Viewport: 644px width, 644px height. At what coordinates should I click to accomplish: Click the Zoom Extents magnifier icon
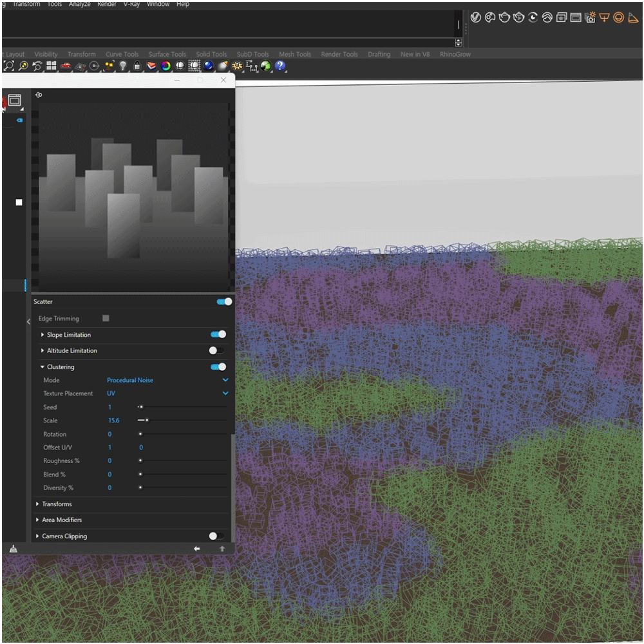(x=8, y=66)
